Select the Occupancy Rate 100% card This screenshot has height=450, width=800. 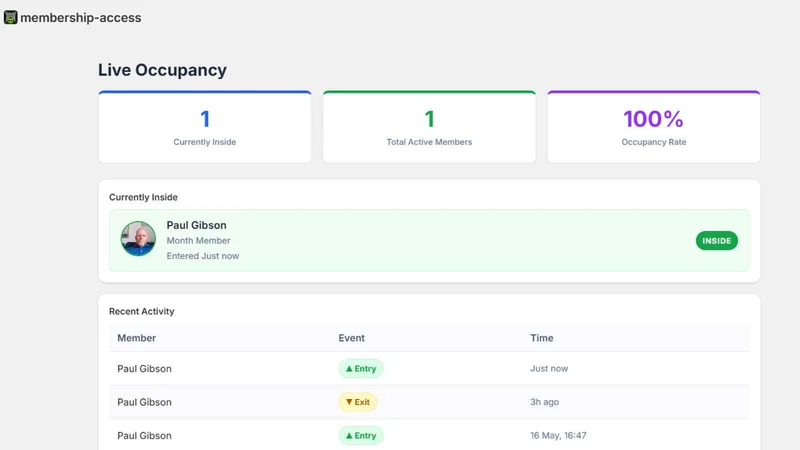tap(654, 127)
